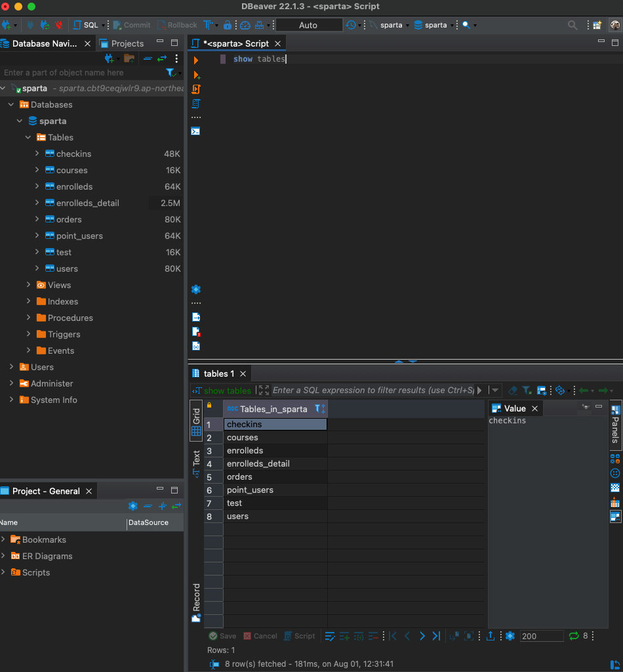The image size is (623, 672).
Task: Click the explain execution plan icon
Action: tap(195, 104)
